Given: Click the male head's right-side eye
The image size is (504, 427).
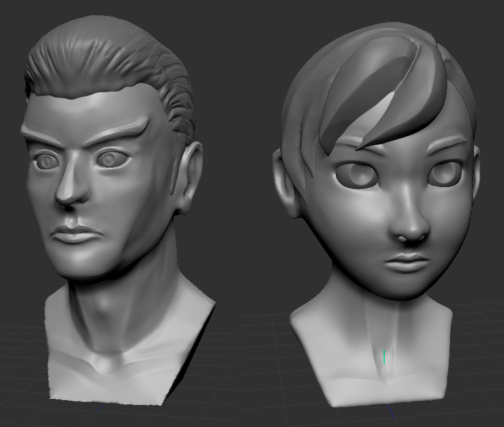Looking at the screenshot, I should click(111, 160).
